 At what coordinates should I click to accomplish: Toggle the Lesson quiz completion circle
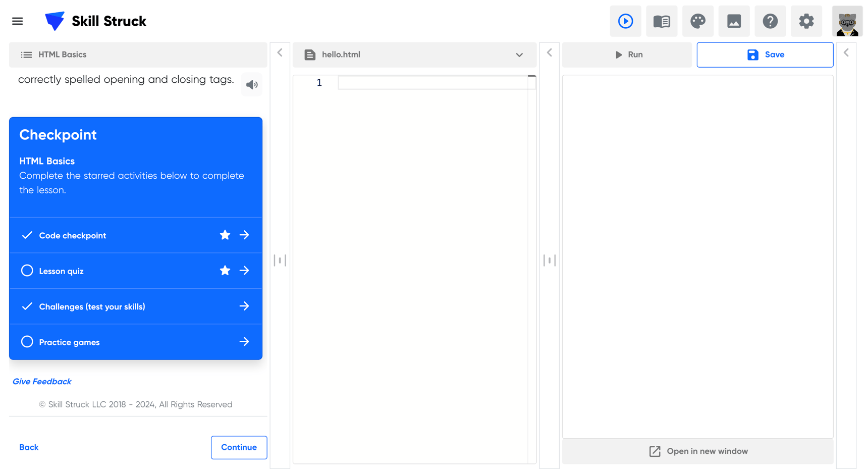tap(27, 271)
